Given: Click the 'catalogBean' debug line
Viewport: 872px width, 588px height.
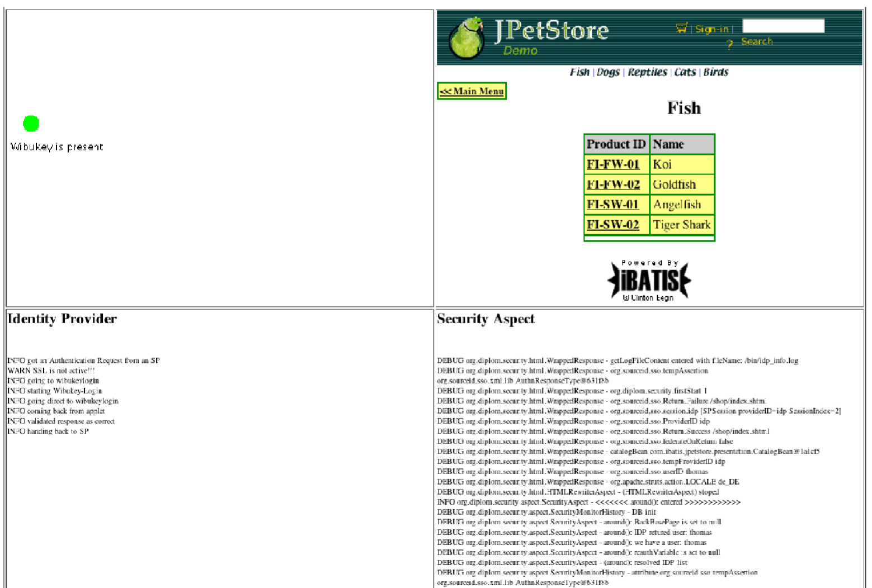Looking at the screenshot, I should [x=628, y=451].
